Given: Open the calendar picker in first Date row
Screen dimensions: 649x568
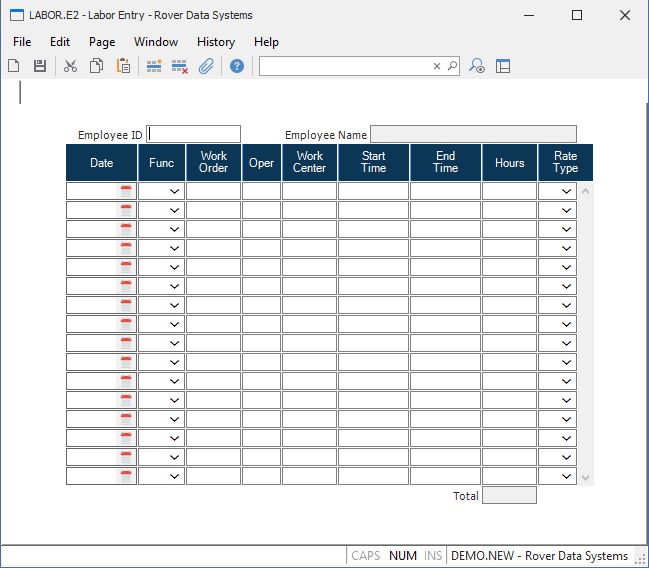Looking at the screenshot, I should pos(126,191).
